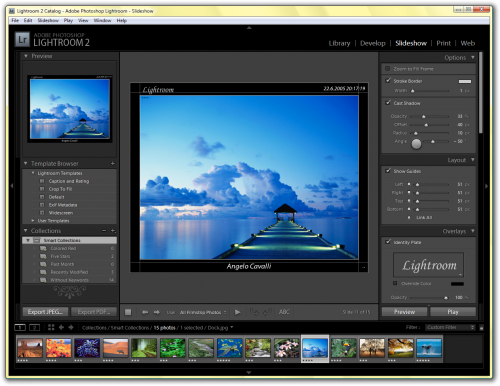Add text overlay using ABC tool
This screenshot has width=500, height=386.
(284, 312)
